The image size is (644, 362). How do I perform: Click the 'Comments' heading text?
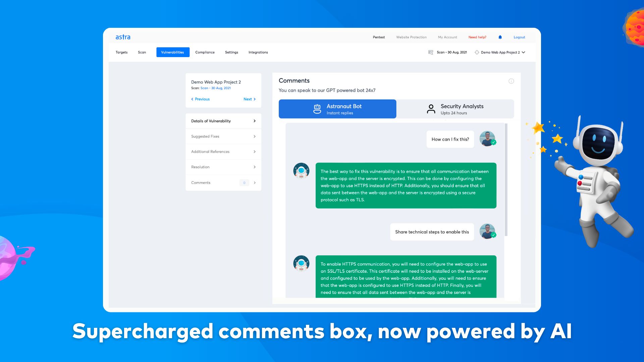click(294, 81)
